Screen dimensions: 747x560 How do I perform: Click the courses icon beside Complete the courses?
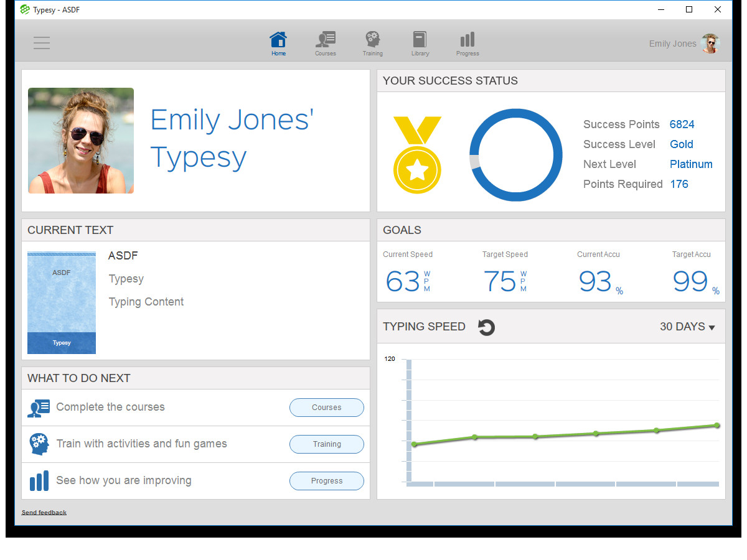39,408
